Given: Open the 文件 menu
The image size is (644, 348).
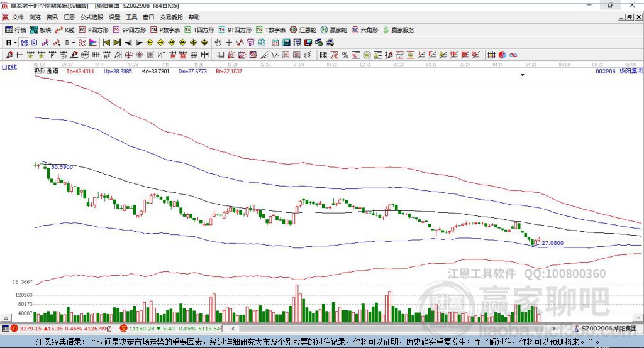Looking at the screenshot, I should pyautogui.click(x=18, y=17).
